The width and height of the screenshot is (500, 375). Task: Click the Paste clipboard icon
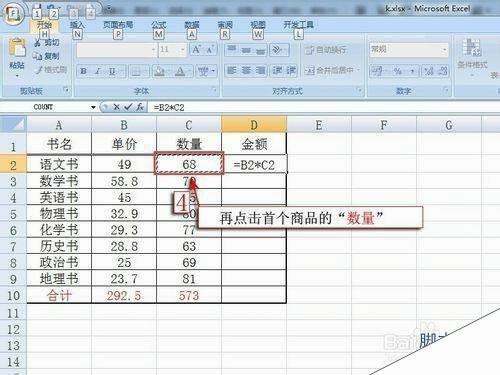coord(17,48)
